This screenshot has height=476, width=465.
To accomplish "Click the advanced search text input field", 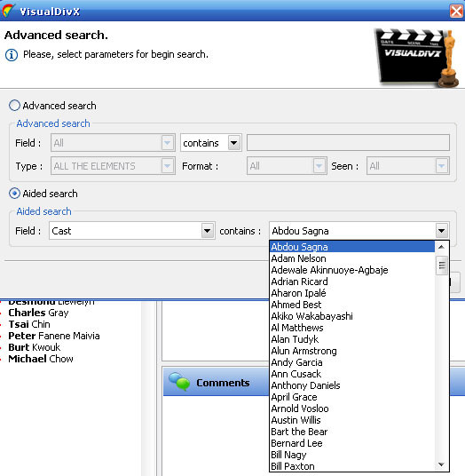I will click(348, 143).
